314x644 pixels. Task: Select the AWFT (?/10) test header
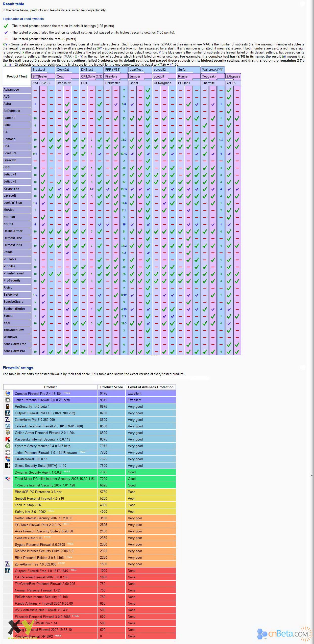pos(43,83)
